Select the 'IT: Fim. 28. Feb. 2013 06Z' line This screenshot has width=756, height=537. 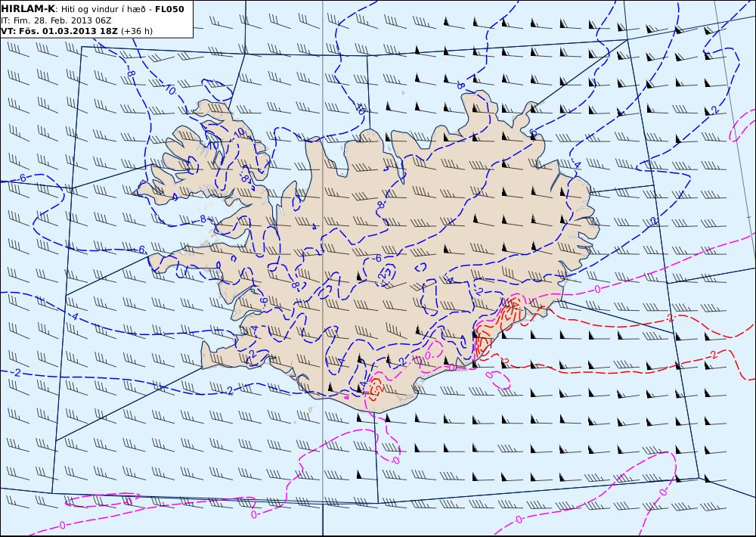tap(57, 20)
